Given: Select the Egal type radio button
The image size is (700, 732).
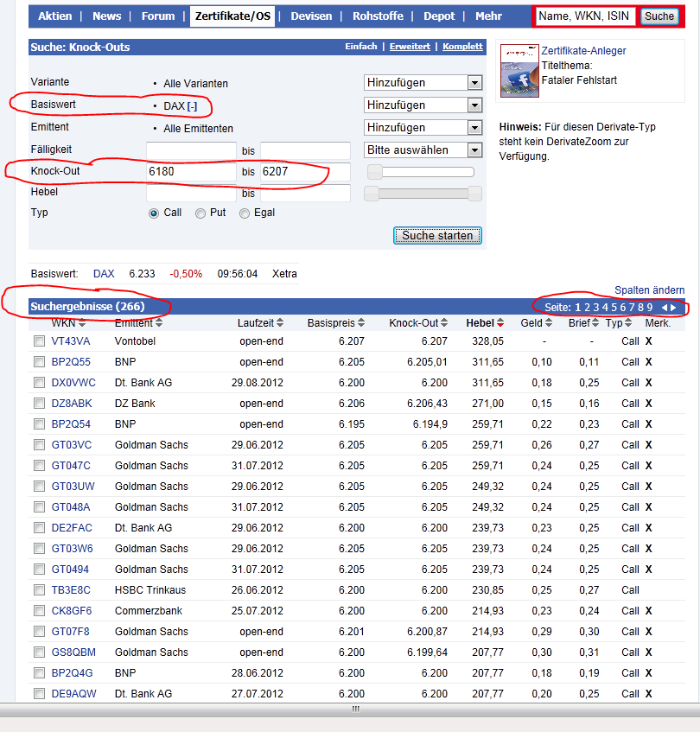Looking at the screenshot, I should pyautogui.click(x=244, y=213).
